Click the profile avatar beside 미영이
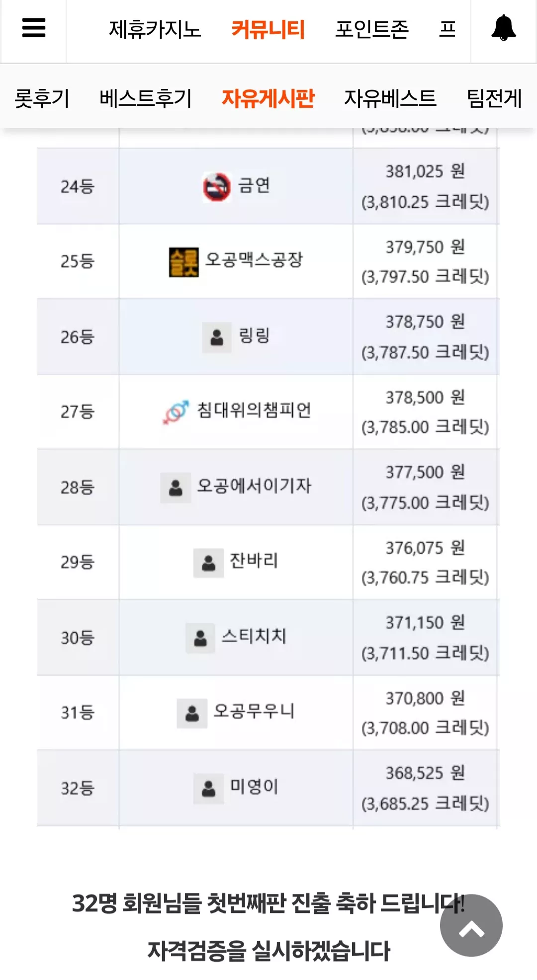 [209, 788]
